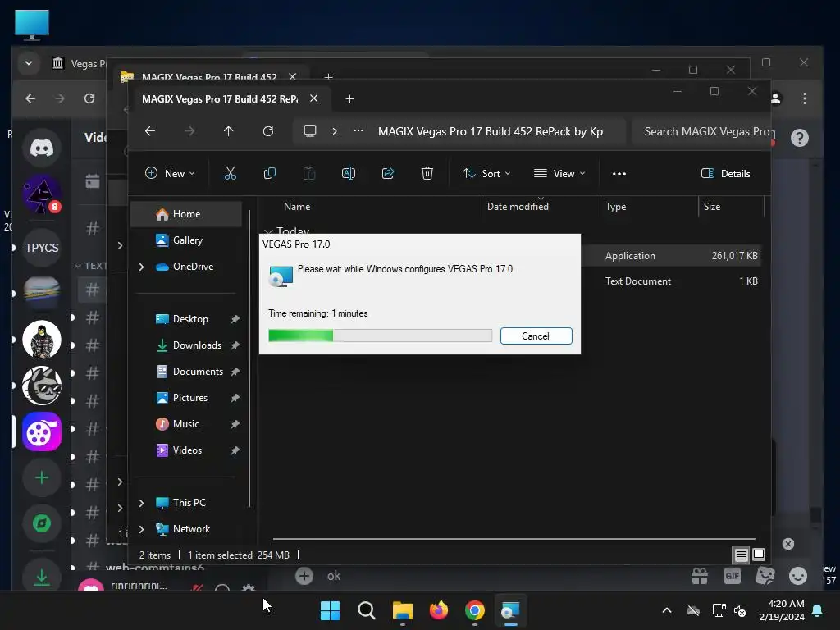Select Home in navigation pane
Image resolution: width=840 pixels, height=630 pixels.
(x=186, y=214)
